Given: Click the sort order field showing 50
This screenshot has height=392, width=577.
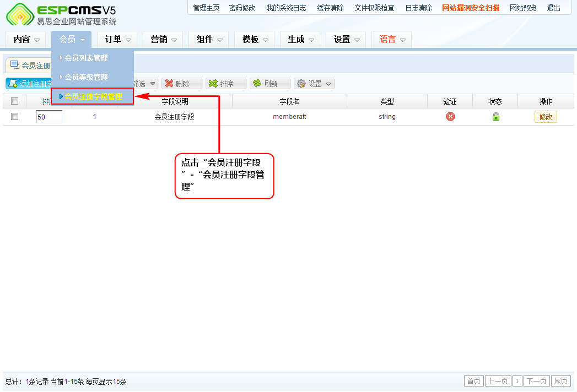Looking at the screenshot, I should [48, 117].
